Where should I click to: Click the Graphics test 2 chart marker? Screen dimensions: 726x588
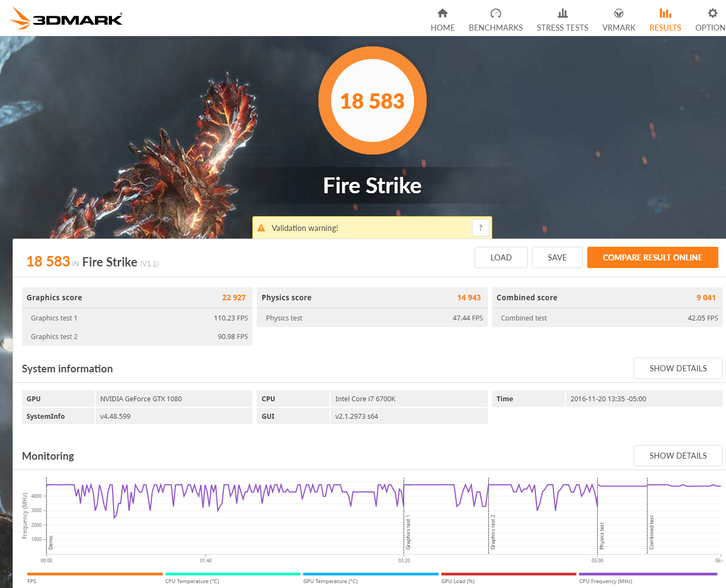(x=492, y=532)
